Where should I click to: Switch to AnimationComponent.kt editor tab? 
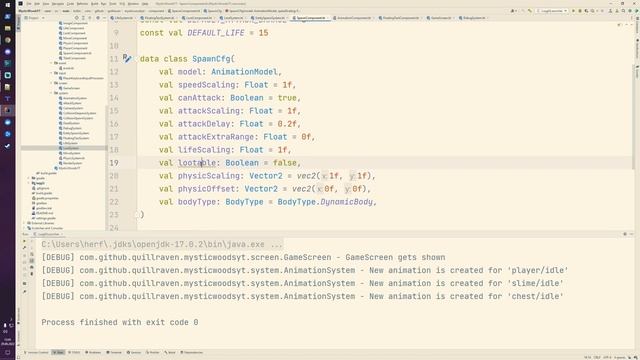tap(354, 18)
